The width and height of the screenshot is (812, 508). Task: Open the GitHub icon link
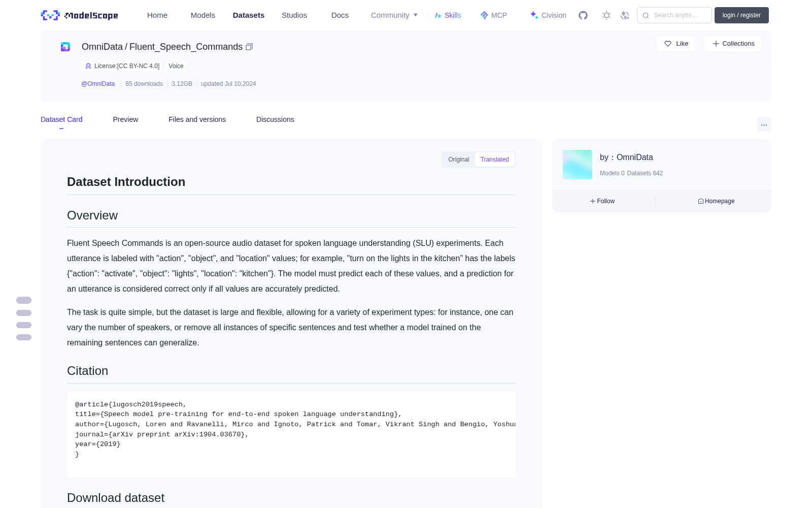pyautogui.click(x=583, y=15)
